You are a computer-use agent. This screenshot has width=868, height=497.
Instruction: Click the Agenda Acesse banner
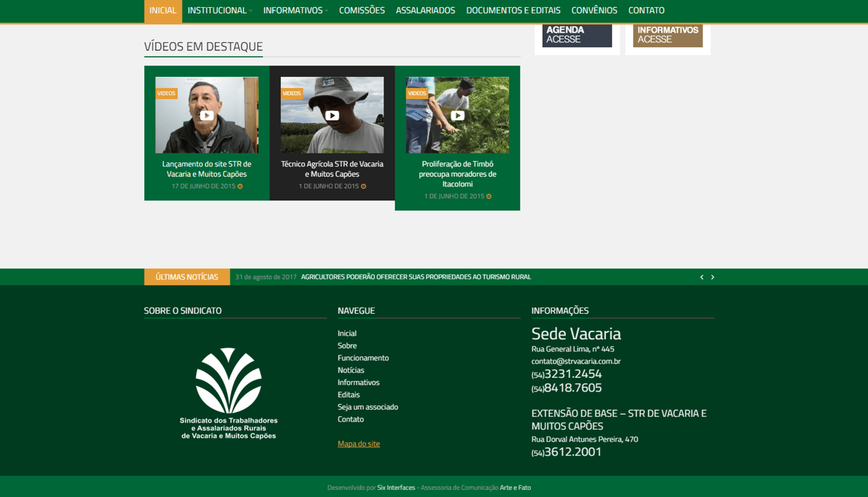coord(577,36)
